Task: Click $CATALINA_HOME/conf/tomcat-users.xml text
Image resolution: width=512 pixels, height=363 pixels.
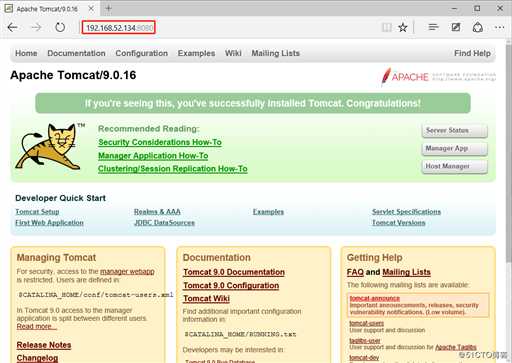Action: tap(96, 295)
